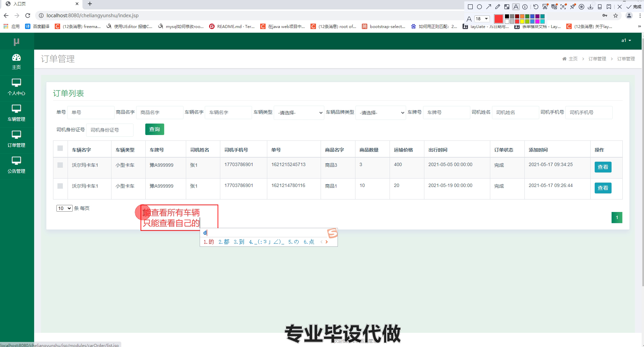Undo the last annotation

tap(536, 7)
